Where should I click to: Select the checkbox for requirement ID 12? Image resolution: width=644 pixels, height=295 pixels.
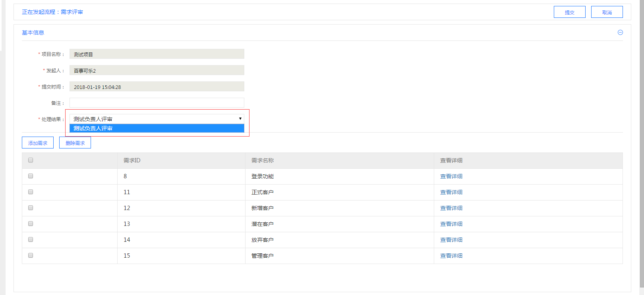coord(31,208)
